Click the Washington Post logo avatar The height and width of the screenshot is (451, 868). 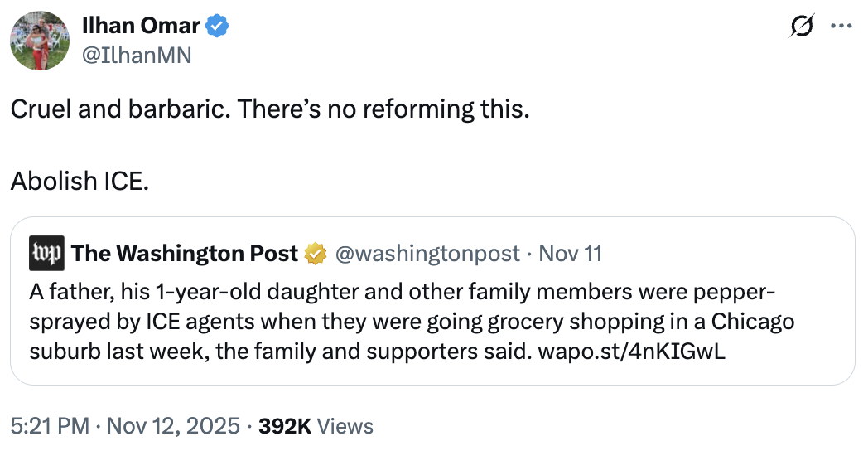(x=46, y=253)
